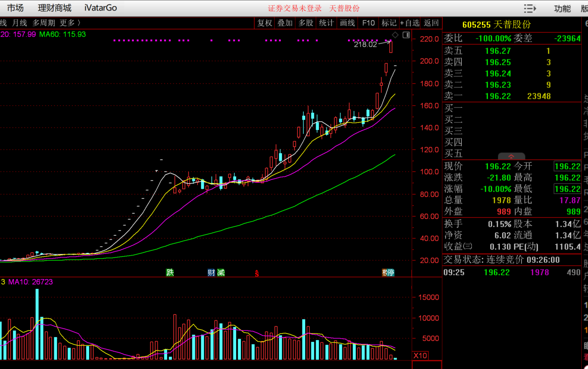Open the list menu icon left of 功能
The width and height of the screenshot is (588, 369).
point(529,9)
